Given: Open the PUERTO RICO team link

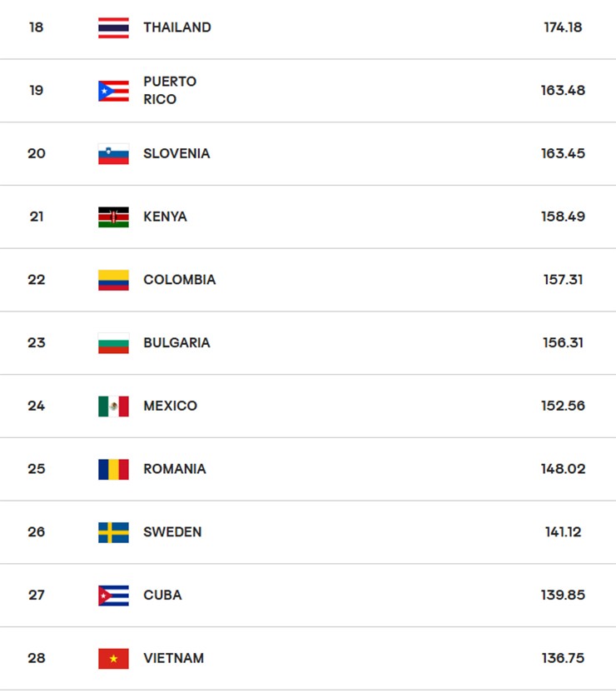Looking at the screenshot, I should pos(170,90).
